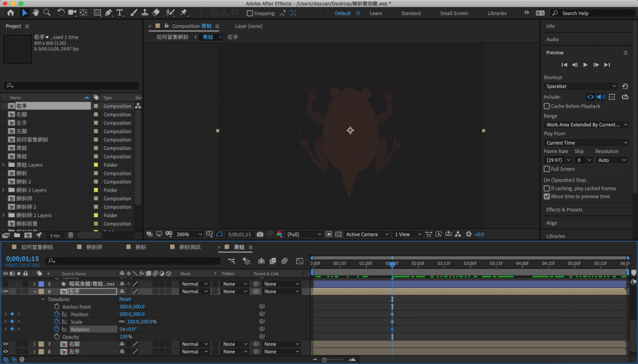Image resolution: width=638 pixels, height=364 pixels.
Task: Expand the 青蛙 Layers folder
Action: [4, 165]
